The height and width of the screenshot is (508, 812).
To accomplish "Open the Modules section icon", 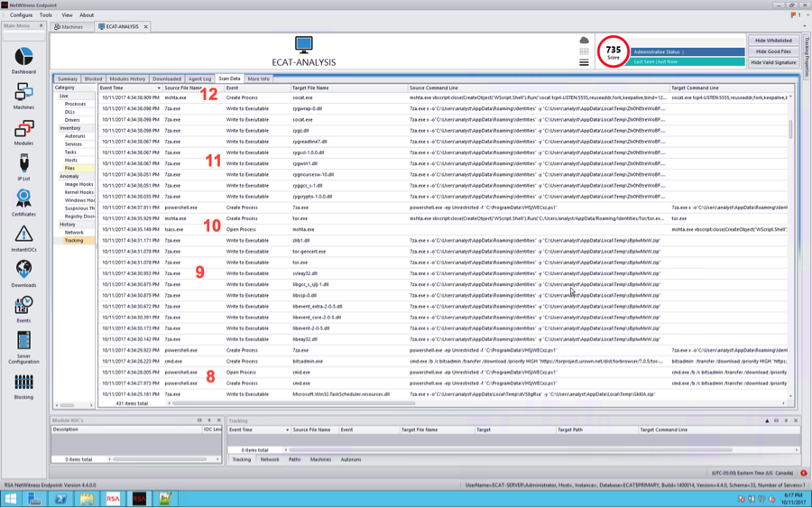I will click(23, 132).
